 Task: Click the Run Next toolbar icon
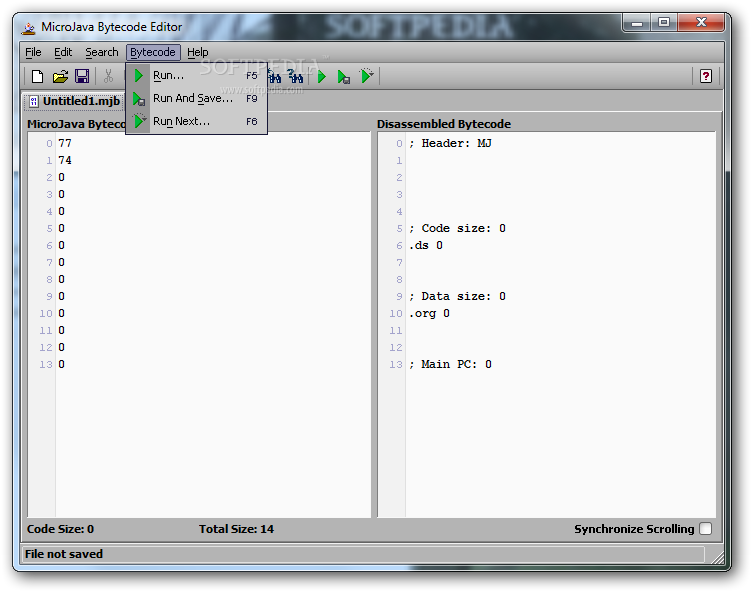366,76
